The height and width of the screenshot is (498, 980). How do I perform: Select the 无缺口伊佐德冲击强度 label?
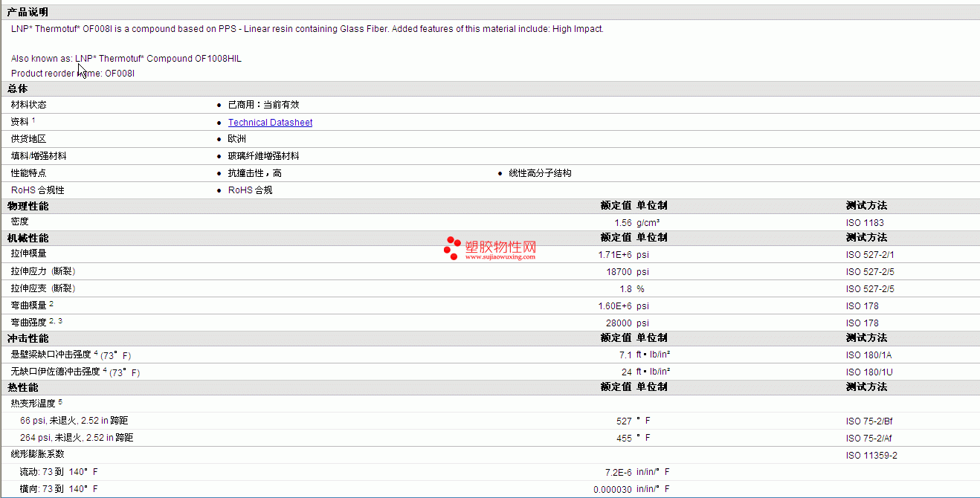tap(56, 372)
